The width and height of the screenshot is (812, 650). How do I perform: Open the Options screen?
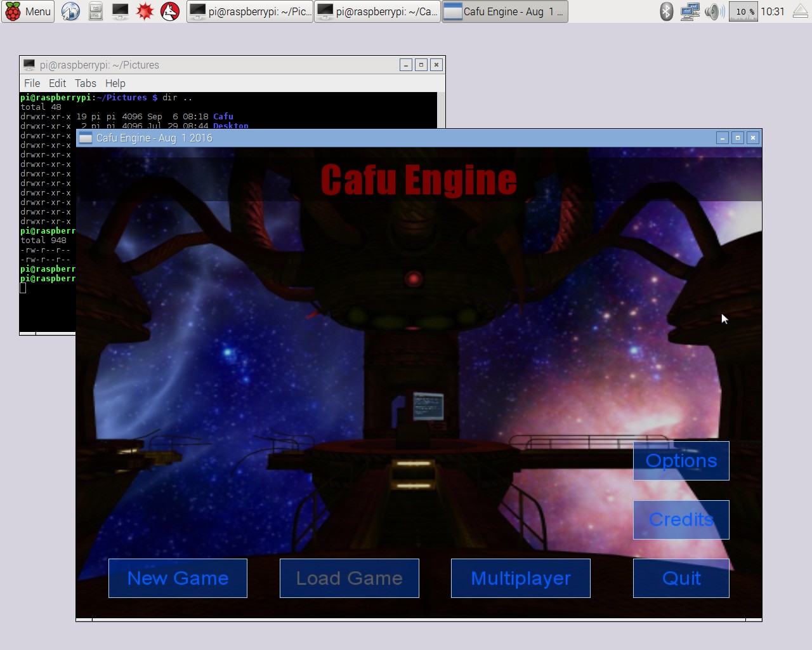coord(681,461)
